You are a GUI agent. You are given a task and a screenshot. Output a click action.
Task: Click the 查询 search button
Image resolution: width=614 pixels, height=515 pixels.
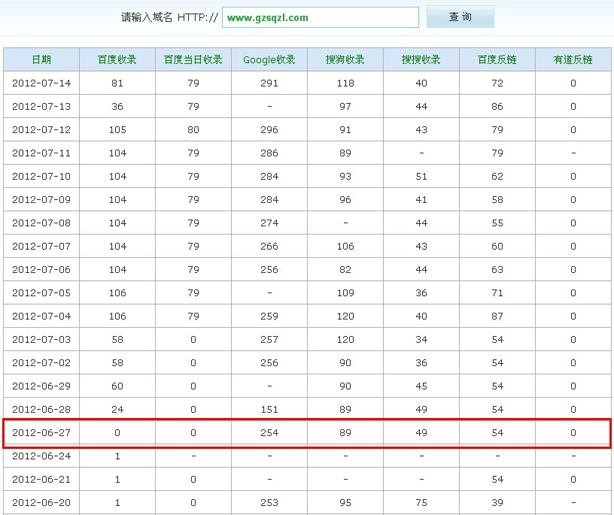click(x=459, y=17)
